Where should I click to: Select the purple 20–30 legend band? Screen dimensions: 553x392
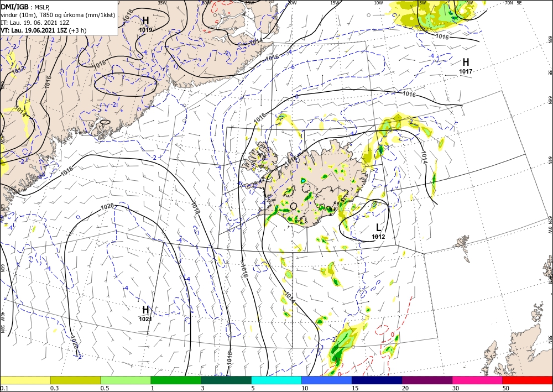(x=427, y=380)
